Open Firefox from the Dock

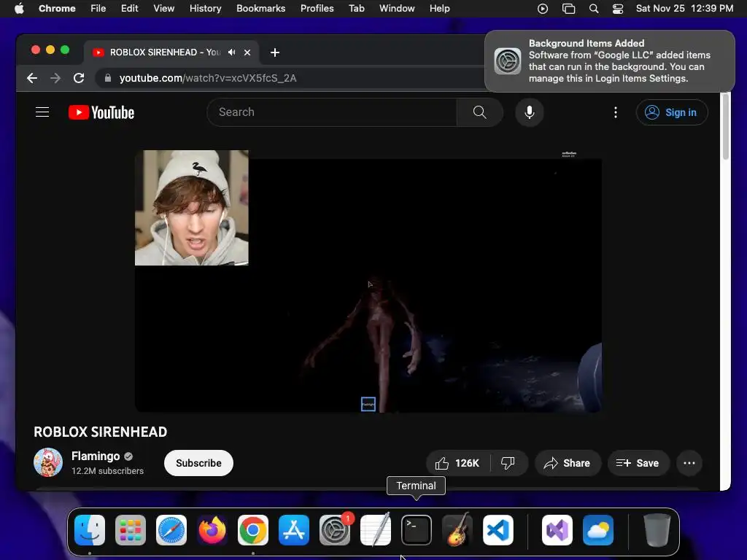[x=212, y=530]
